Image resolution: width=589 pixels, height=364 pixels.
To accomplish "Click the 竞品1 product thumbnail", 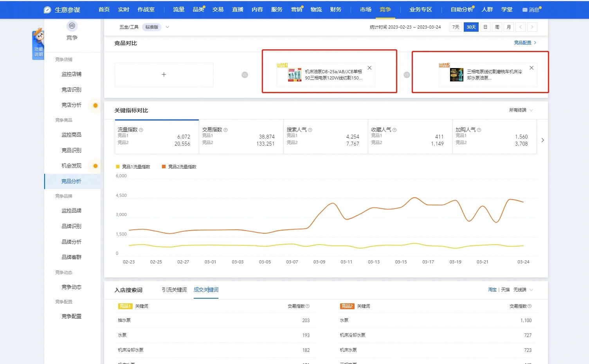I will tap(295, 75).
